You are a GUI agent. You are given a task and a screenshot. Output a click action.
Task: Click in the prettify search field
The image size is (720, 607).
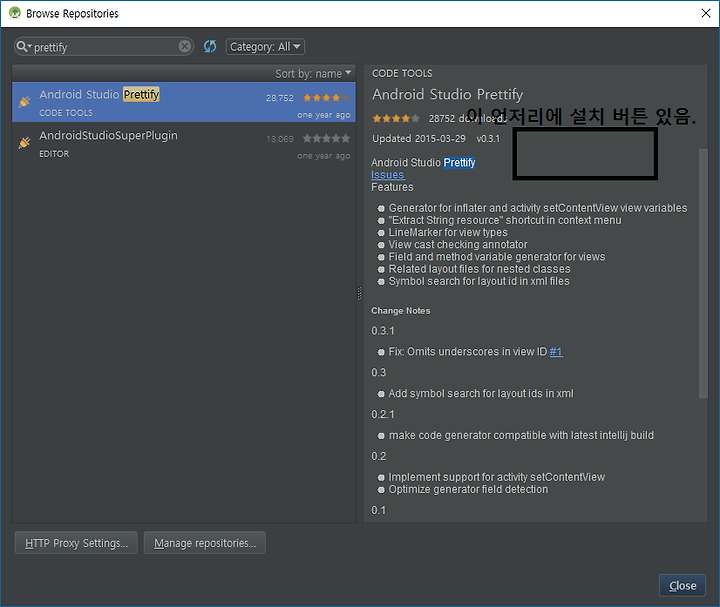[x=105, y=47]
